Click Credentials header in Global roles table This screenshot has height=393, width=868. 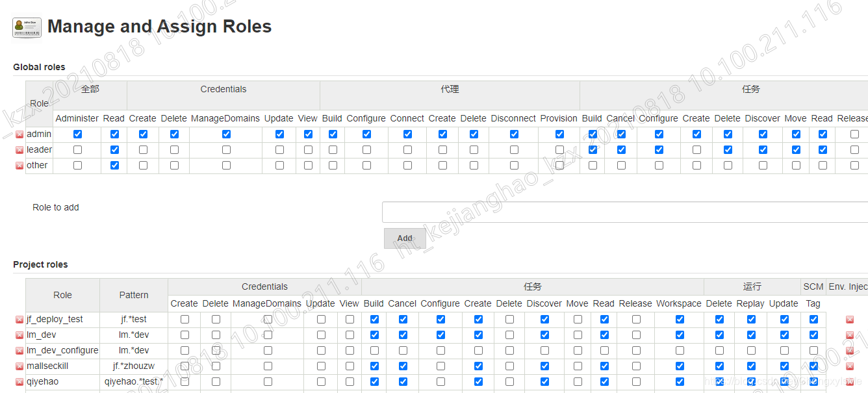[223, 89]
